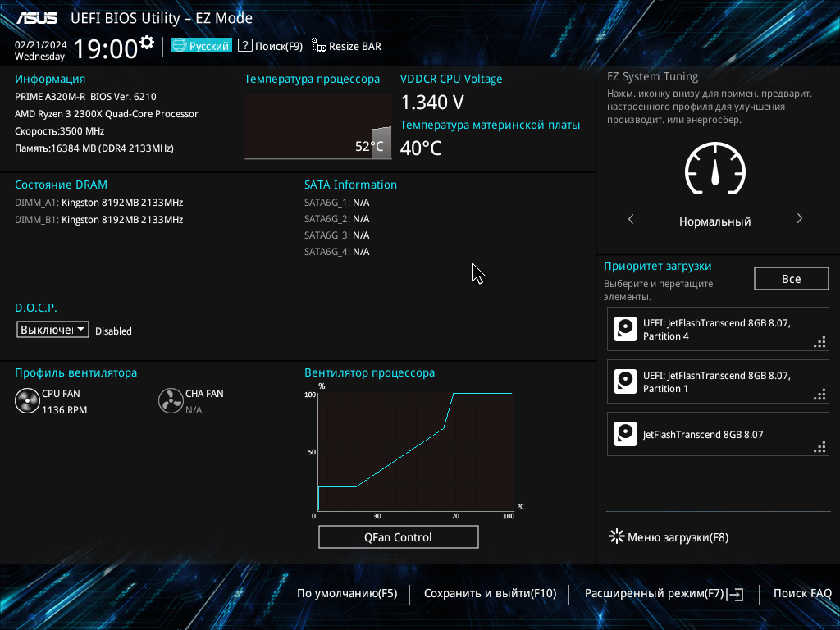Click the 1136 RPM fan speed
The image size is (840, 630).
pos(64,410)
